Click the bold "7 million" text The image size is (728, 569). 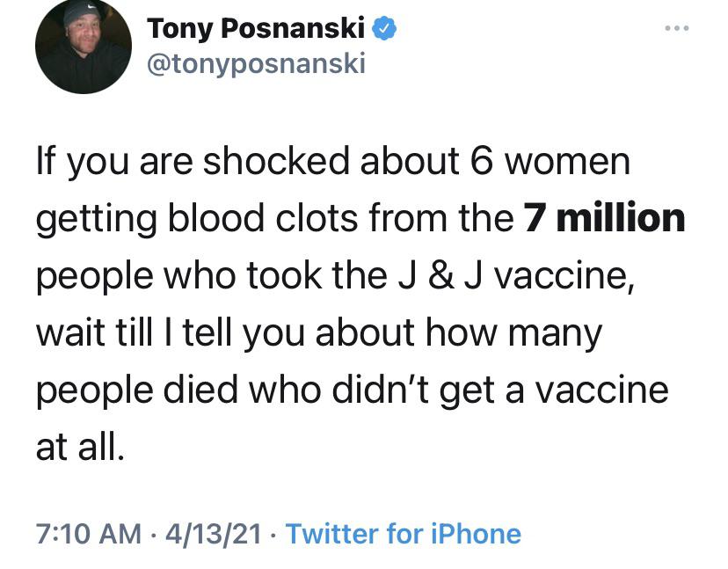[x=603, y=218]
